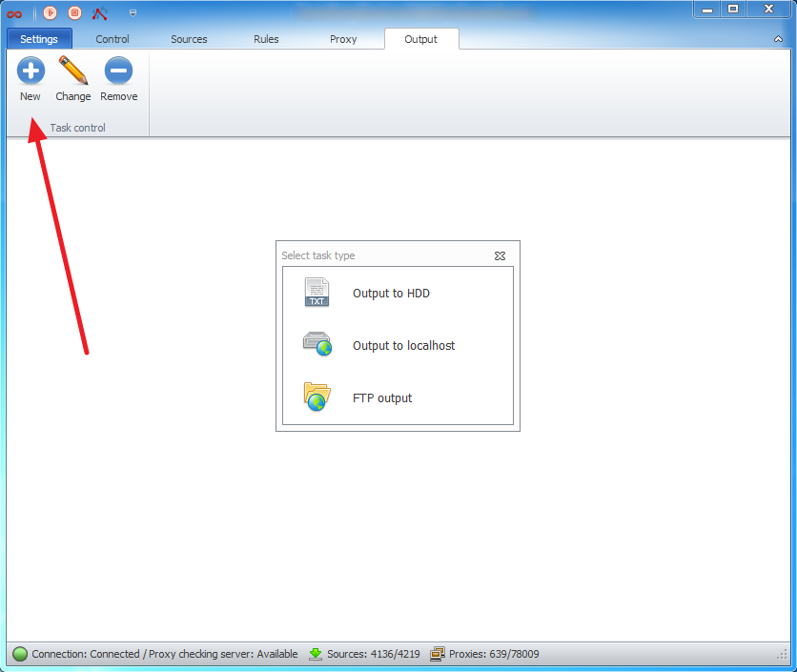Click the red infinity application logo
This screenshot has height=672, width=797.
coord(14,13)
